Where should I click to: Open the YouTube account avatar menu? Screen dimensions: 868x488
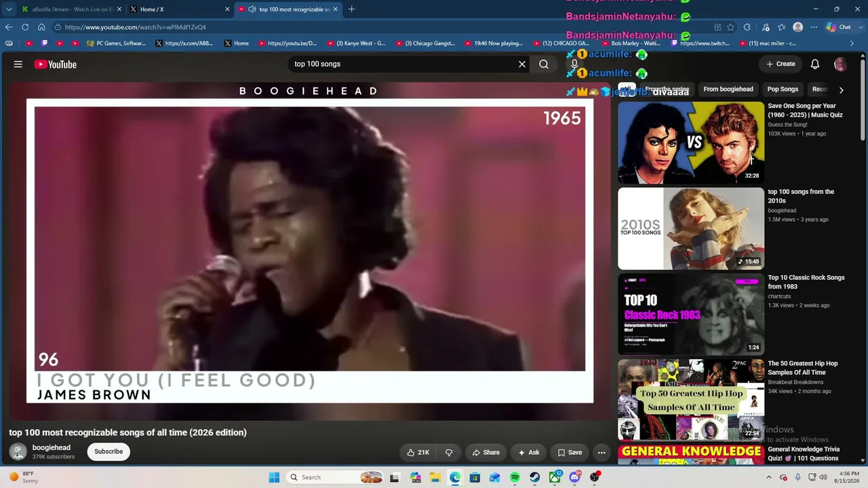(840, 64)
